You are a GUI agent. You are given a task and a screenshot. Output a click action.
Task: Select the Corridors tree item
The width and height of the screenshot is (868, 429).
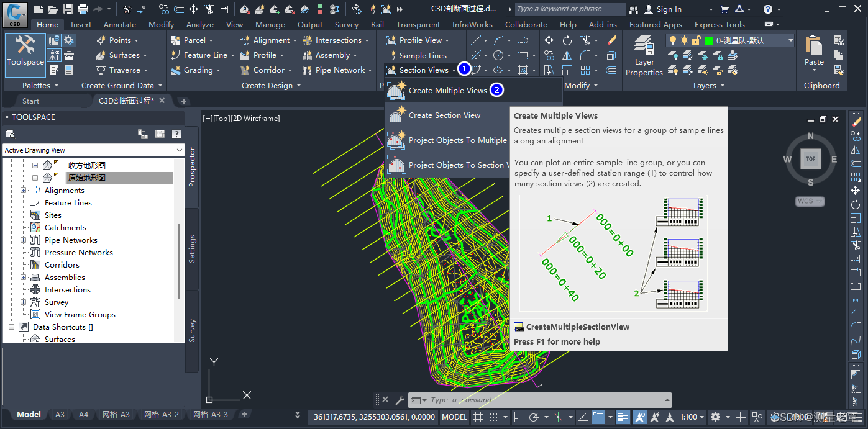(62, 265)
